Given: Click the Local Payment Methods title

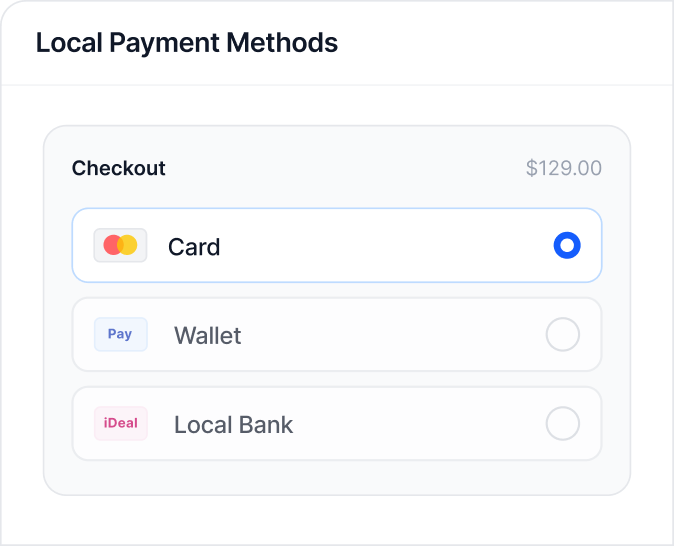Looking at the screenshot, I should coord(187,43).
